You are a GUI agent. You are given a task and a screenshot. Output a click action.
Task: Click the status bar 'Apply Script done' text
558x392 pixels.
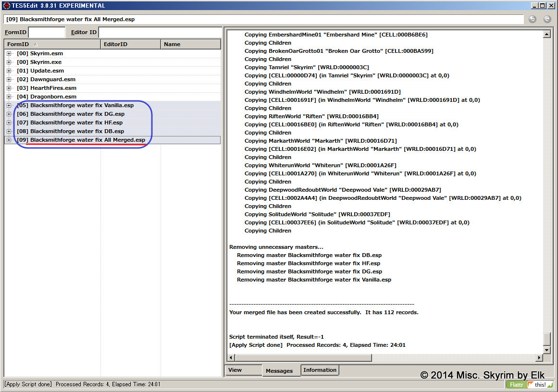82,384
